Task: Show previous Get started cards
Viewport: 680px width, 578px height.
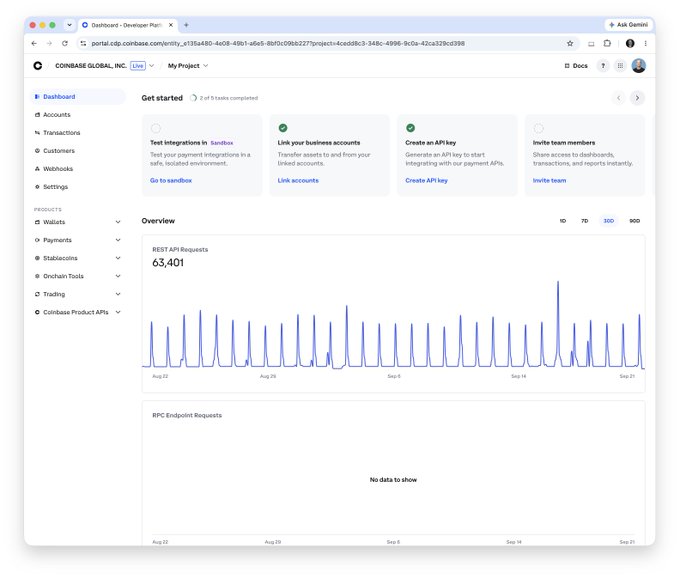Action: [x=618, y=98]
